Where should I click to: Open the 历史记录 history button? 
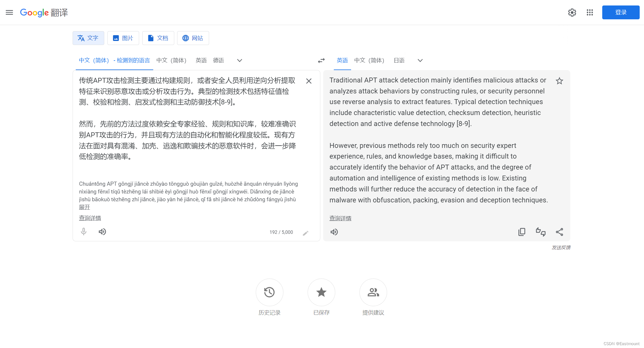click(269, 292)
